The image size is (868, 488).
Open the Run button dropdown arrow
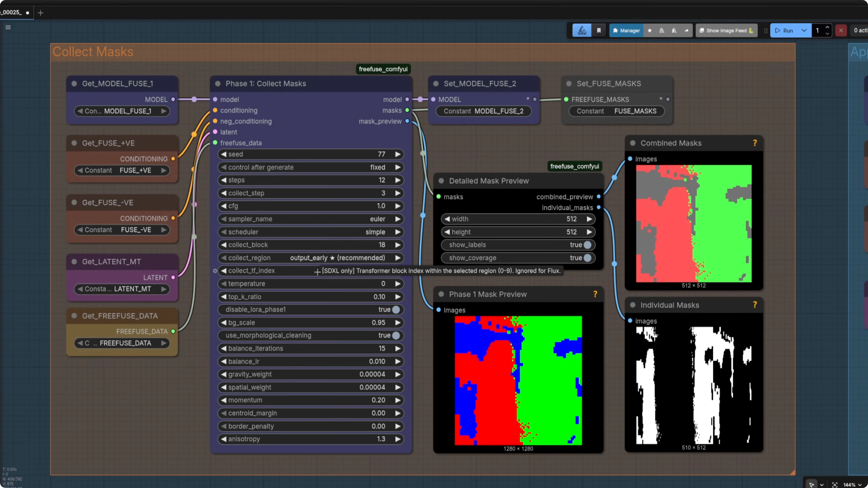click(x=804, y=31)
